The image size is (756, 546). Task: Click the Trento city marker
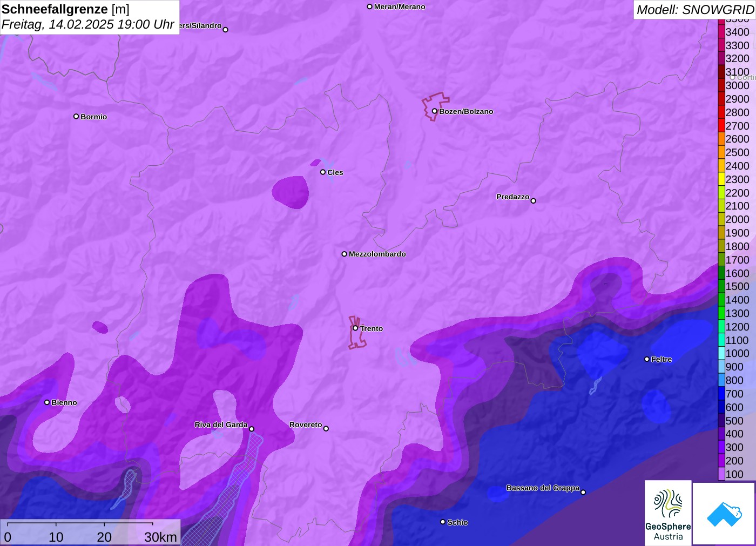pos(355,328)
